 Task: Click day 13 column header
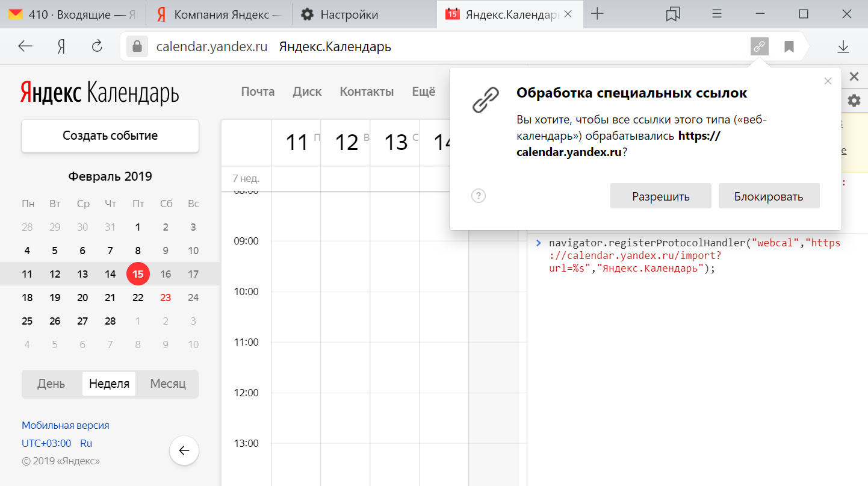395,143
